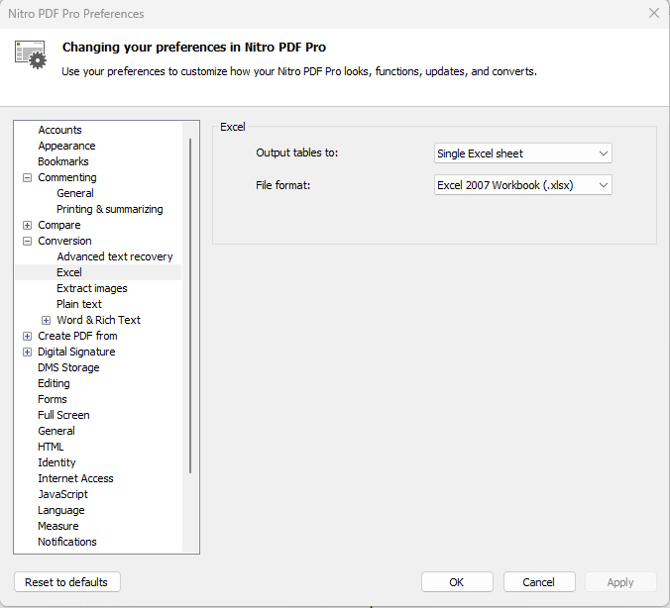670x608 pixels.
Task: Open Plain text conversion settings
Action: point(79,304)
